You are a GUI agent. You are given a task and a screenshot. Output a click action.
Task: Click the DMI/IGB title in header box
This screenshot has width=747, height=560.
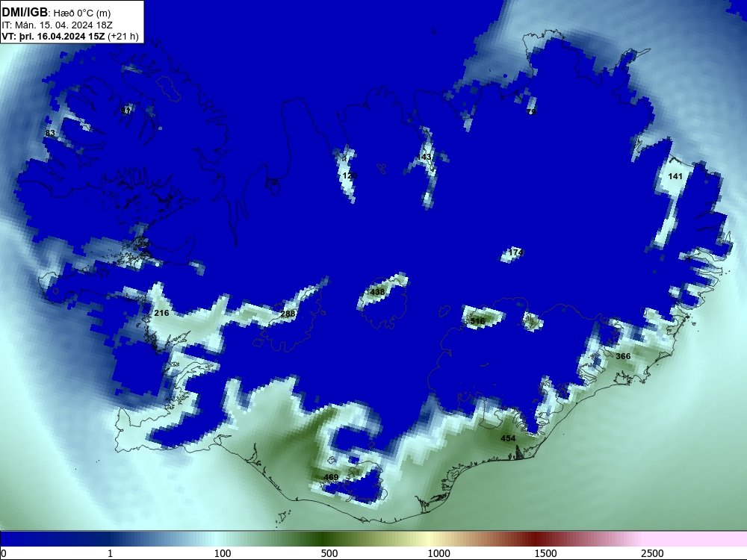25,12
